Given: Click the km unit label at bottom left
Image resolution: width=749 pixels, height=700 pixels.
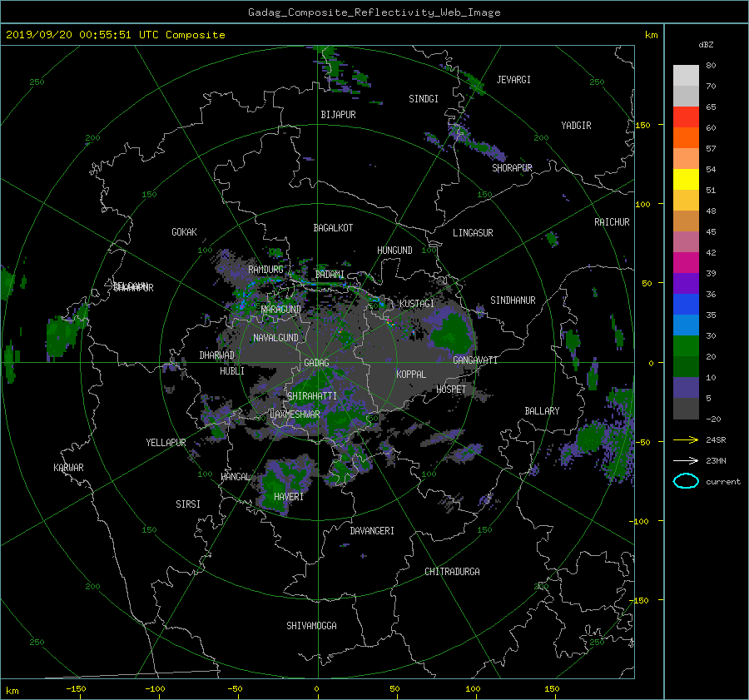Looking at the screenshot, I should 12,691.
